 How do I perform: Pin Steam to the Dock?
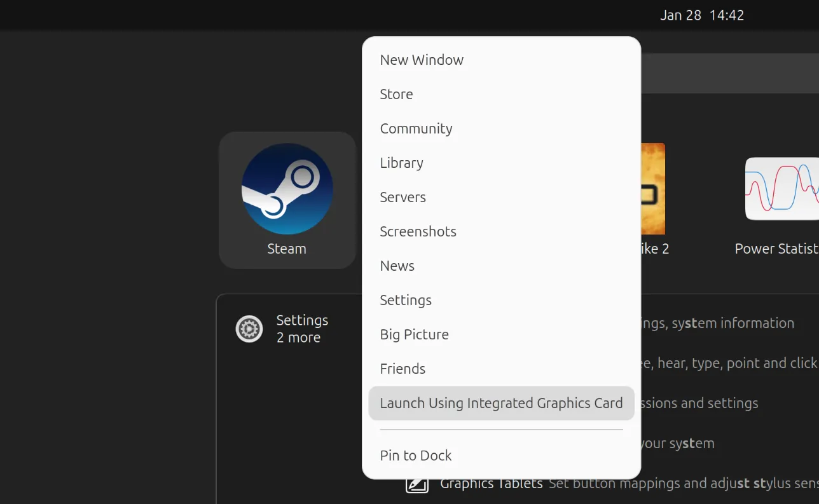(x=415, y=456)
